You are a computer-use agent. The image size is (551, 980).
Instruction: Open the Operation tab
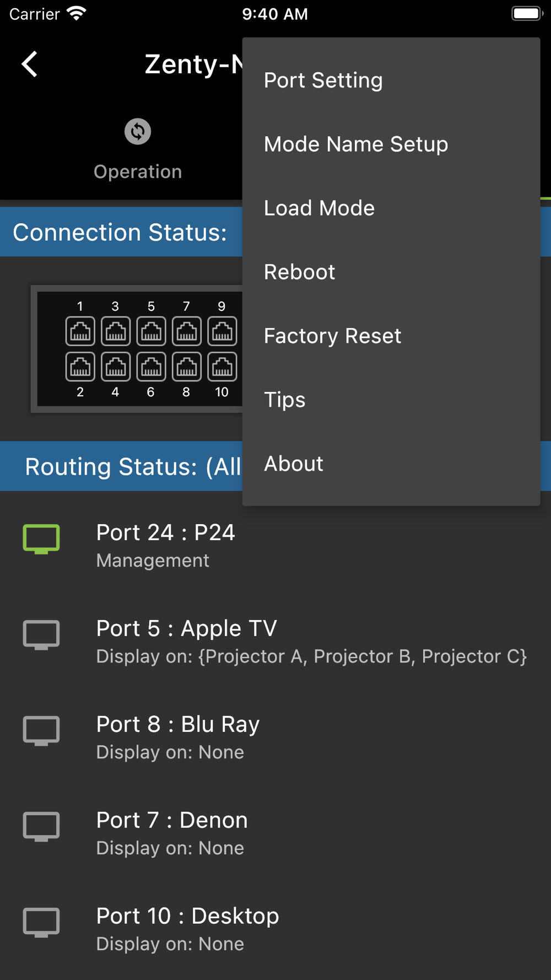pyautogui.click(x=137, y=149)
